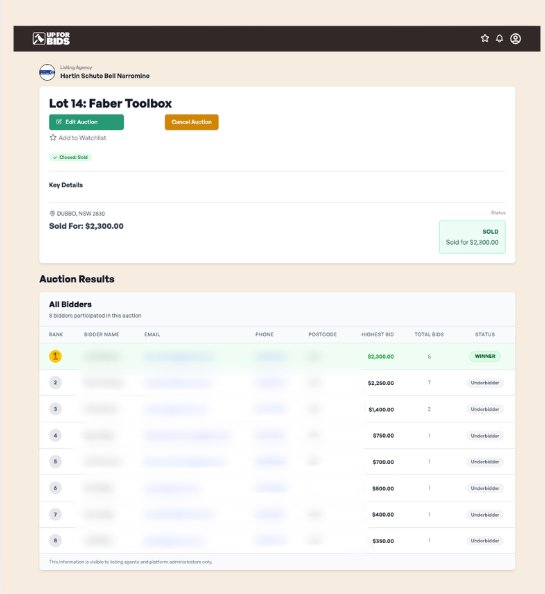
Task: Click the STATUS column header
Action: [x=485, y=335]
